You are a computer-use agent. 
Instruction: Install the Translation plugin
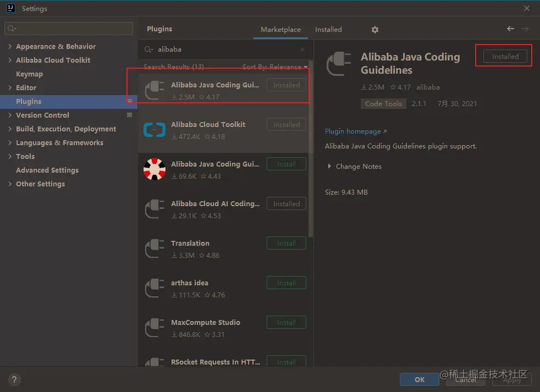click(286, 243)
